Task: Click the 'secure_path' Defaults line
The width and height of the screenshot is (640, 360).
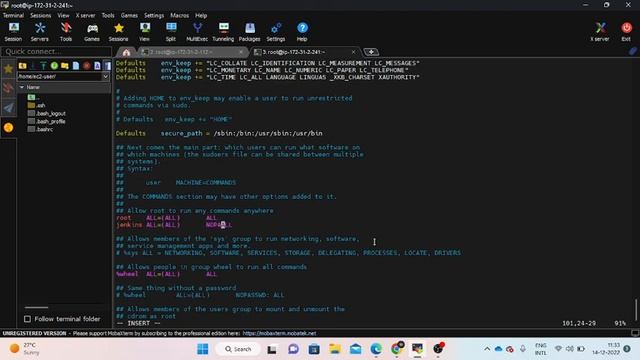Action: tap(219, 133)
